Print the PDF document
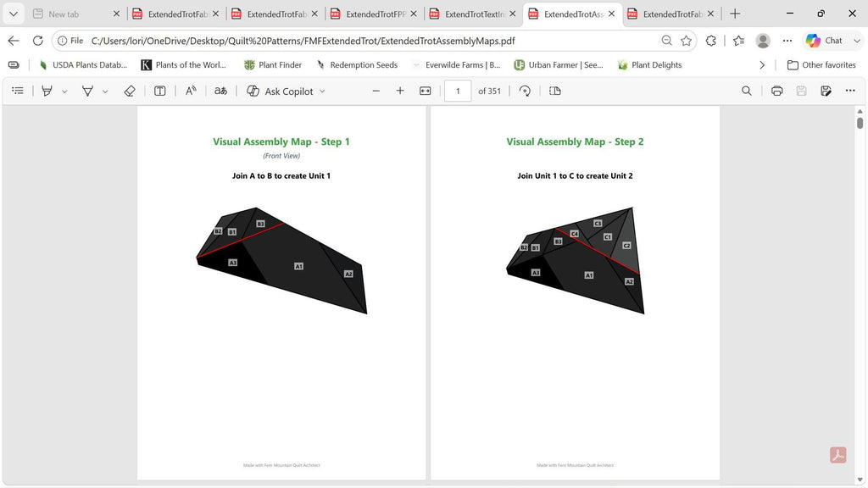Screen dimensions: 868x488 pos(777,91)
